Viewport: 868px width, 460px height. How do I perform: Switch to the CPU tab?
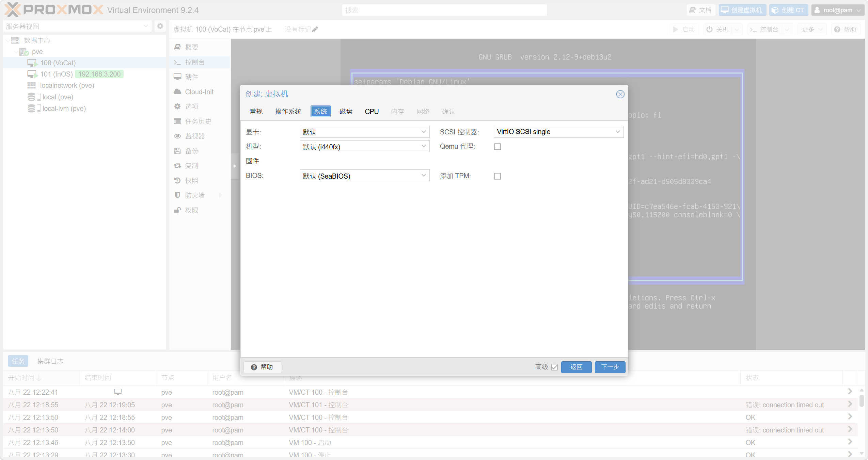(x=372, y=112)
